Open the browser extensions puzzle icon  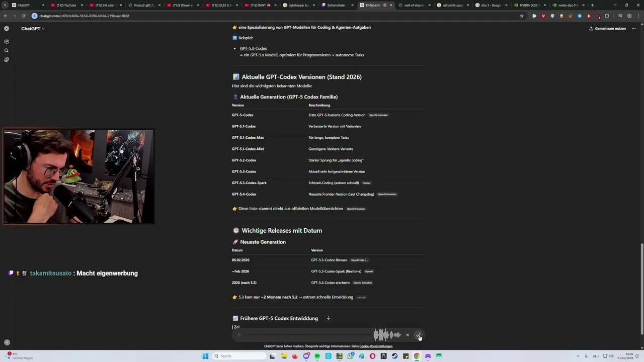point(607,16)
